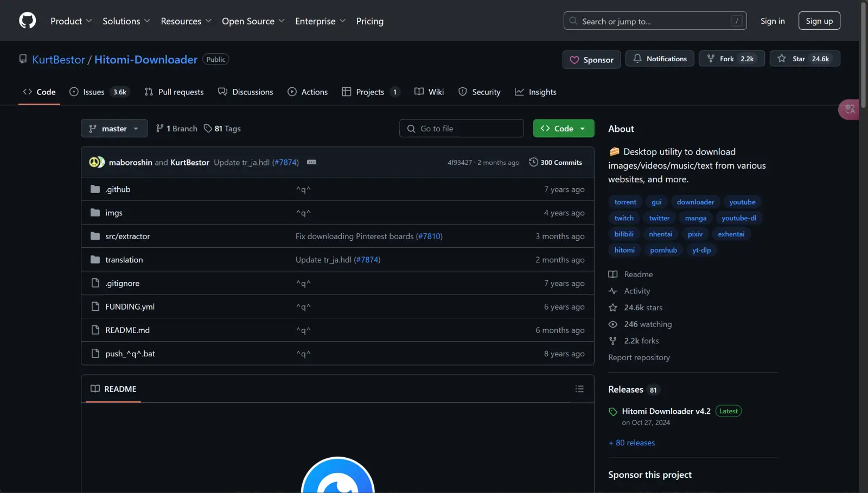Open the Projects tab
The width and height of the screenshot is (868, 493).
371,92
